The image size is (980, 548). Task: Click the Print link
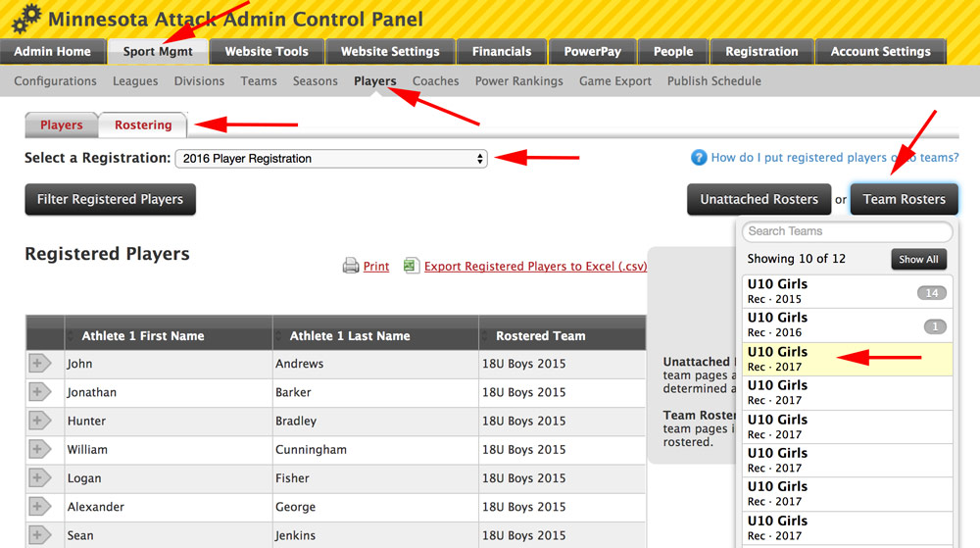[376, 267]
